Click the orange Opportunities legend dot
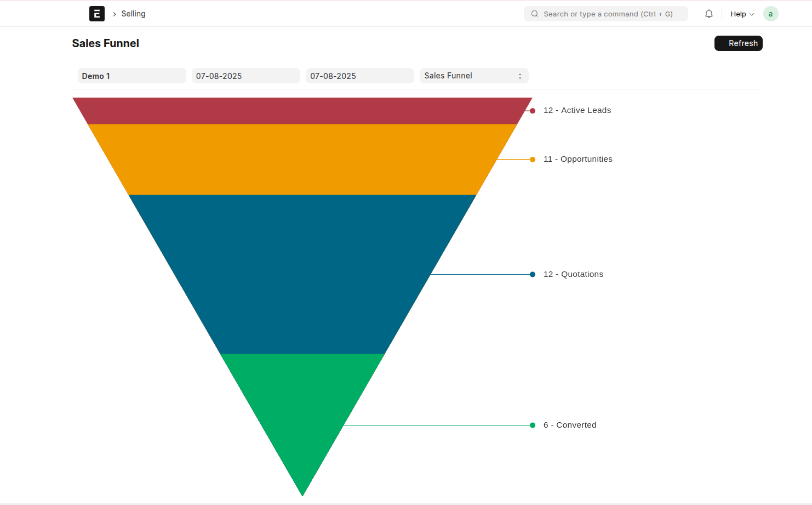 pyautogui.click(x=532, y=160)
